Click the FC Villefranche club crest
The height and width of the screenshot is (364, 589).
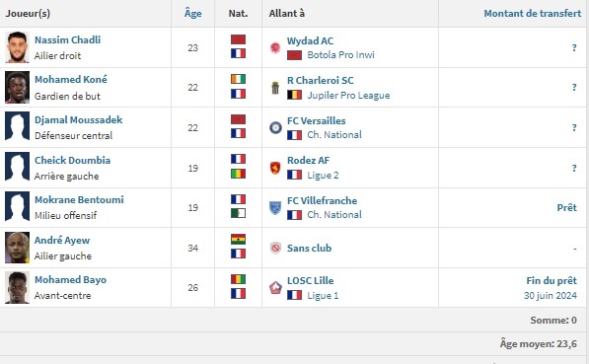click(x=275, y=208)
